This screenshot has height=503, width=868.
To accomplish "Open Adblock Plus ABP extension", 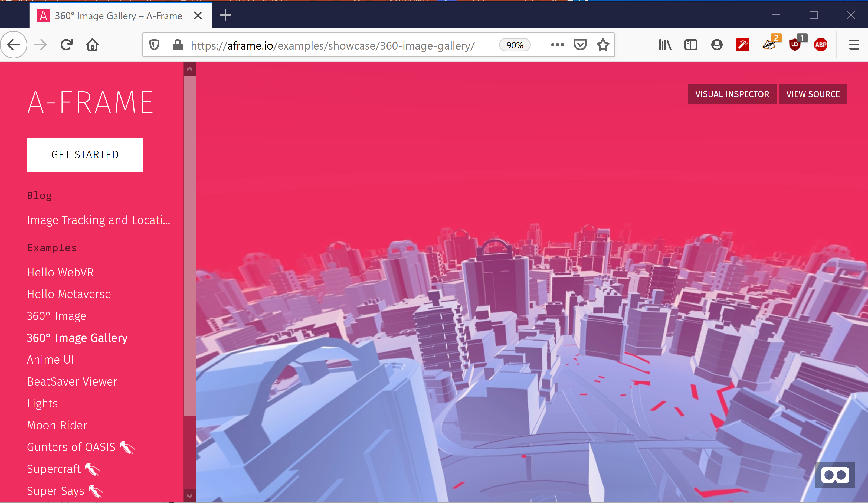I will coord(821,45).
